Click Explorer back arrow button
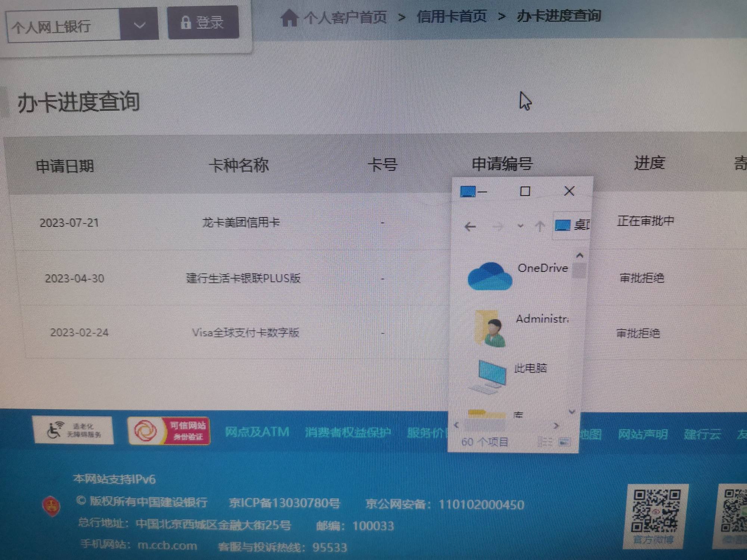Screen dimensions: 747x560 tap(470, 226)
